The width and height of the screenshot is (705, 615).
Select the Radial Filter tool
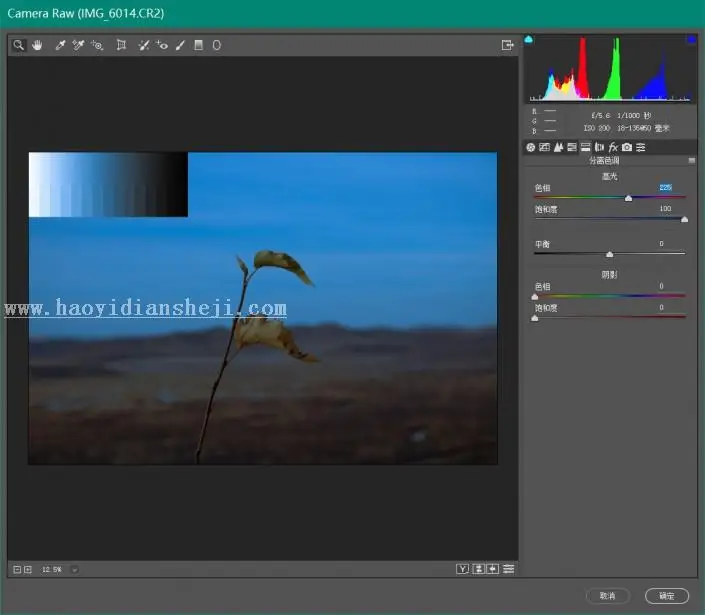click(217, 45)
